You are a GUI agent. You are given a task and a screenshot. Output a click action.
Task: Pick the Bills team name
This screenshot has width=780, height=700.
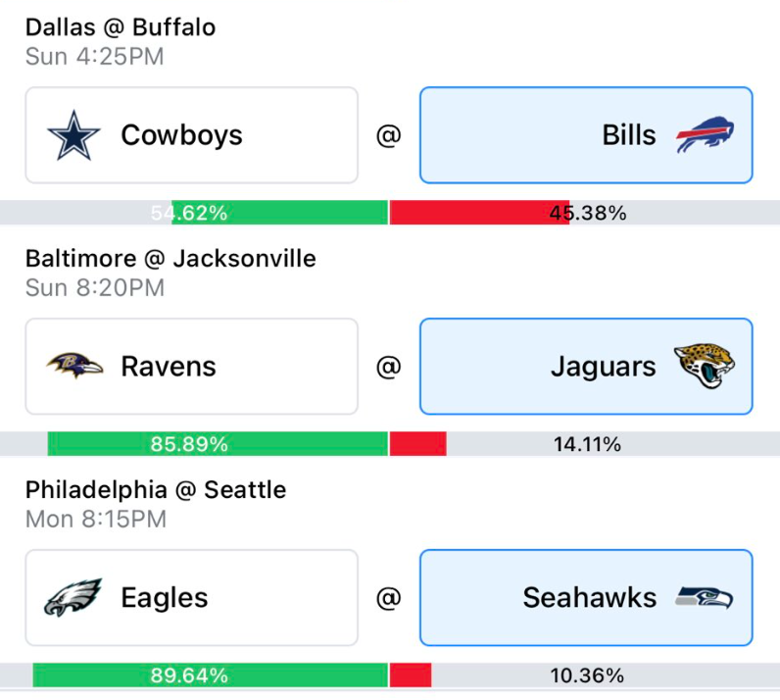tap(629, 135)
